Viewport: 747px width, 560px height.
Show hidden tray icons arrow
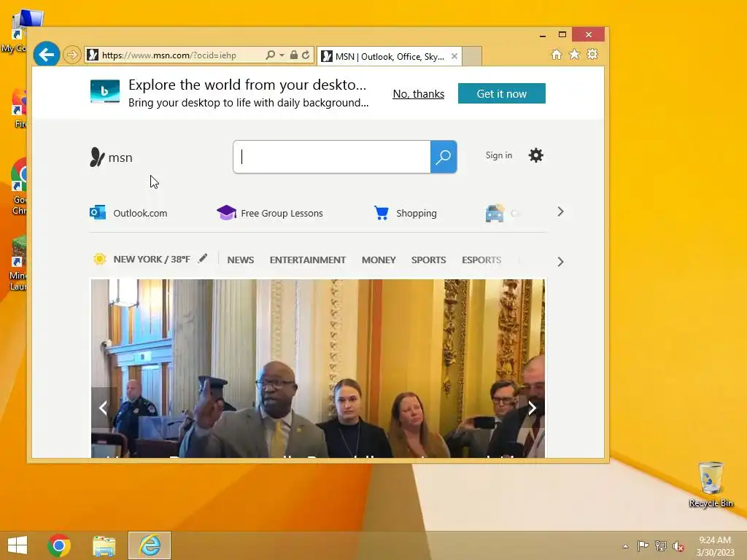click(x=625, y=546)
